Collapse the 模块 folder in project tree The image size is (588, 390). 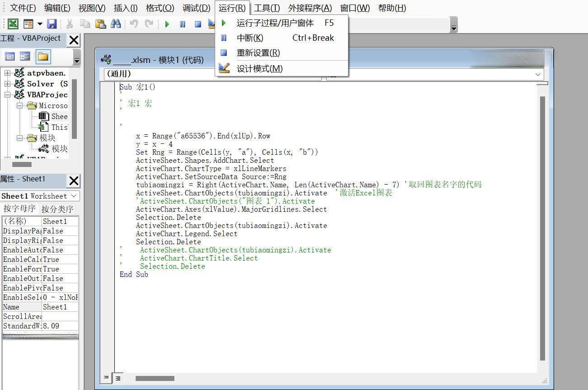click(20, 138)
